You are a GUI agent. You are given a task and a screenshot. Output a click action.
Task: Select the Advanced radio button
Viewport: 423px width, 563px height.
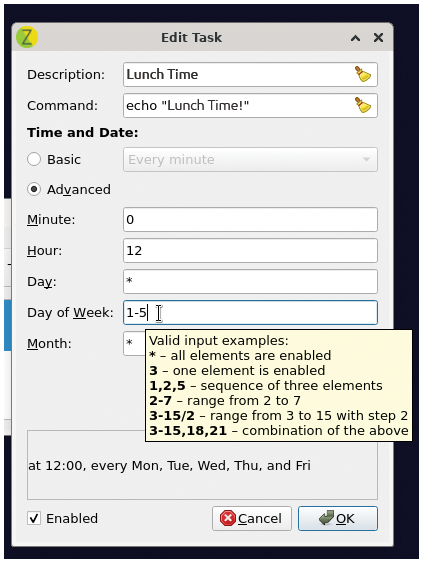tap(34, 189)
